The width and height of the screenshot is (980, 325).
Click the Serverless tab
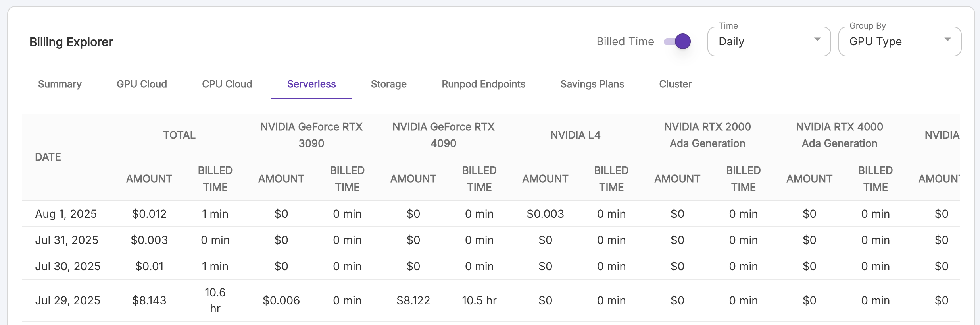click(x=311, y=84)
